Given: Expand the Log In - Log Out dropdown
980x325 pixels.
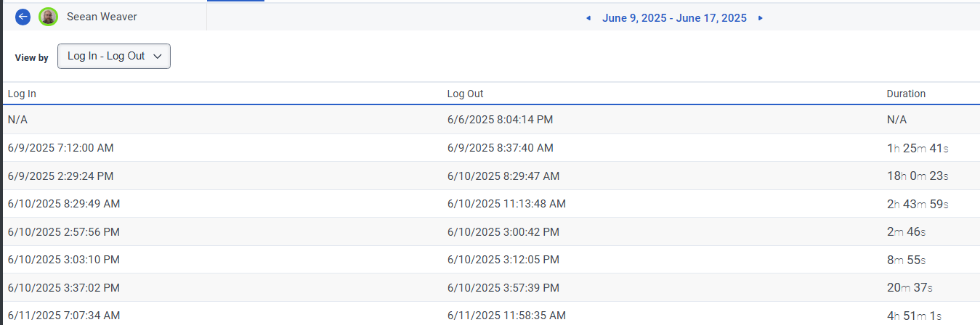Looking at the screenshot, I should pos(114,57).
